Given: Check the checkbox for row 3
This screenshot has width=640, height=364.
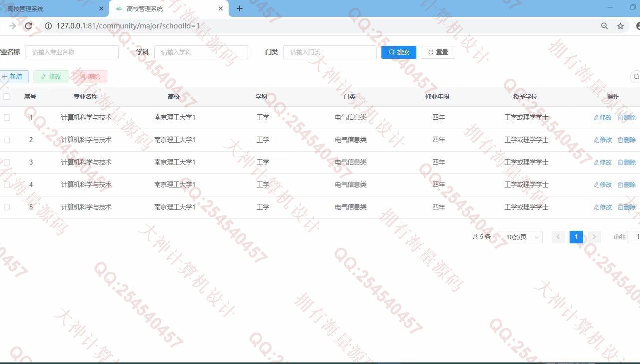Looking at the screenshot, I should click(7, 163).
